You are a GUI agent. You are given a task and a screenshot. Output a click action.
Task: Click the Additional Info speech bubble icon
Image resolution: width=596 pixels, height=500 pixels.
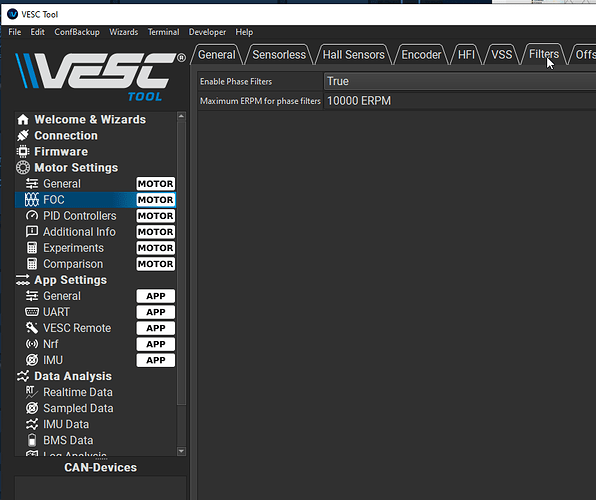pyautogui.click(x=32, y=232)
